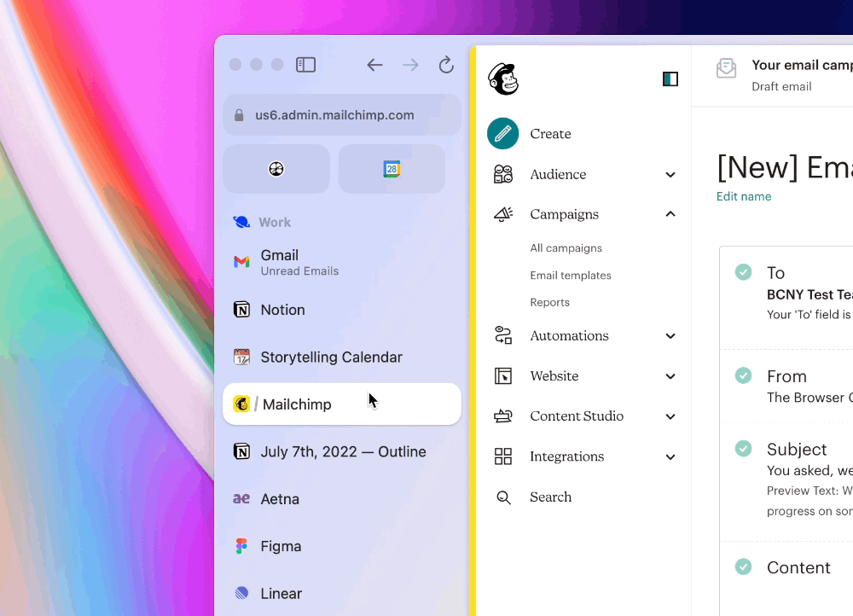Open the Figma tab
The height and width of the screenshot is (616, 853).
(342, 546)
